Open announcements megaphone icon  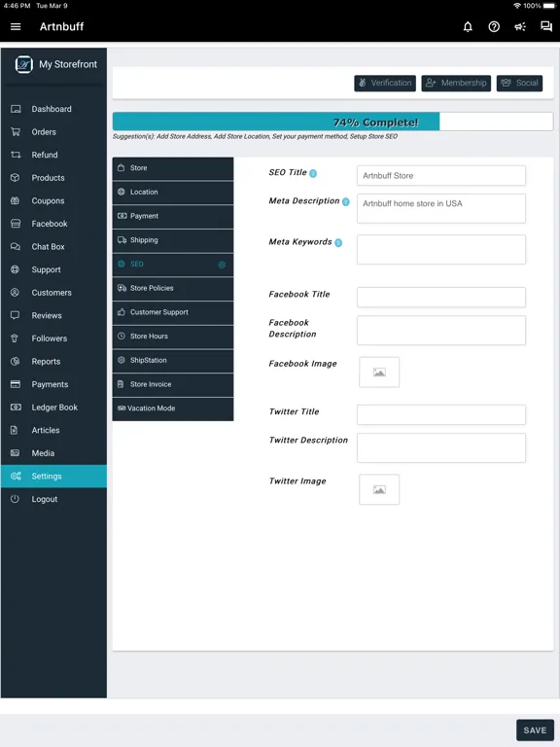pos(520,26)
